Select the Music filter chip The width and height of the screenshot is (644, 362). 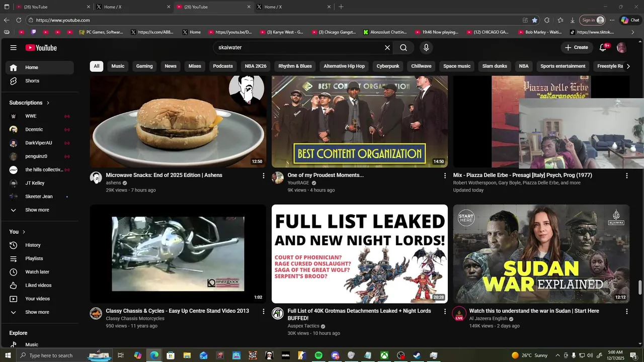tap(118, 66)
